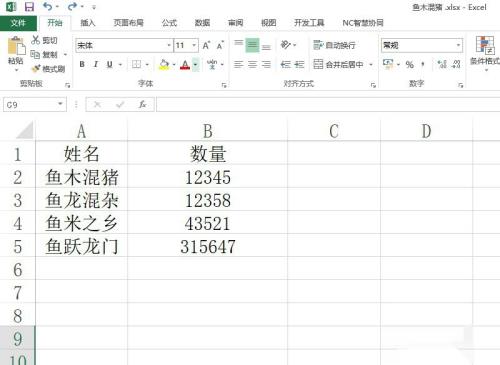Switch to Page Layout (页面布局) tab
The height and width of the screenshot is (365, 500).
(x=128, y=23)
